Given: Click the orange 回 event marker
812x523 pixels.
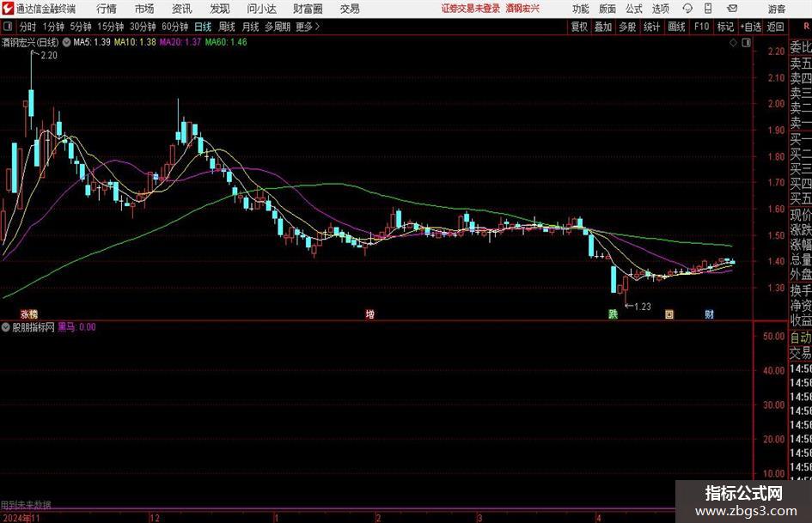Looking at the screenshot, I should click(669, 314).
